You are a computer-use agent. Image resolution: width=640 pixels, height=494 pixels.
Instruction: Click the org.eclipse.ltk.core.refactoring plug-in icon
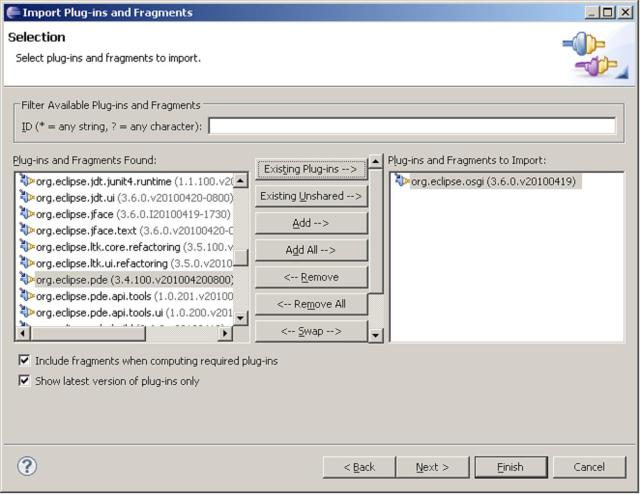click(x=27, y=247)
